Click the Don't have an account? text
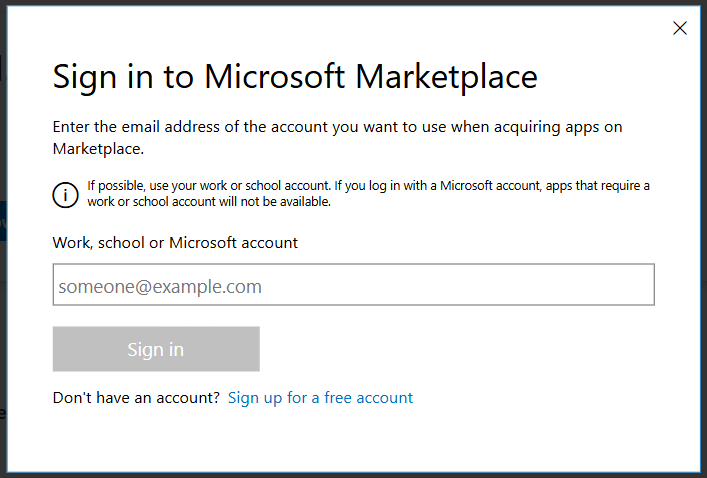The height and width of the screenshot is (478, 707). coord(136,398)
